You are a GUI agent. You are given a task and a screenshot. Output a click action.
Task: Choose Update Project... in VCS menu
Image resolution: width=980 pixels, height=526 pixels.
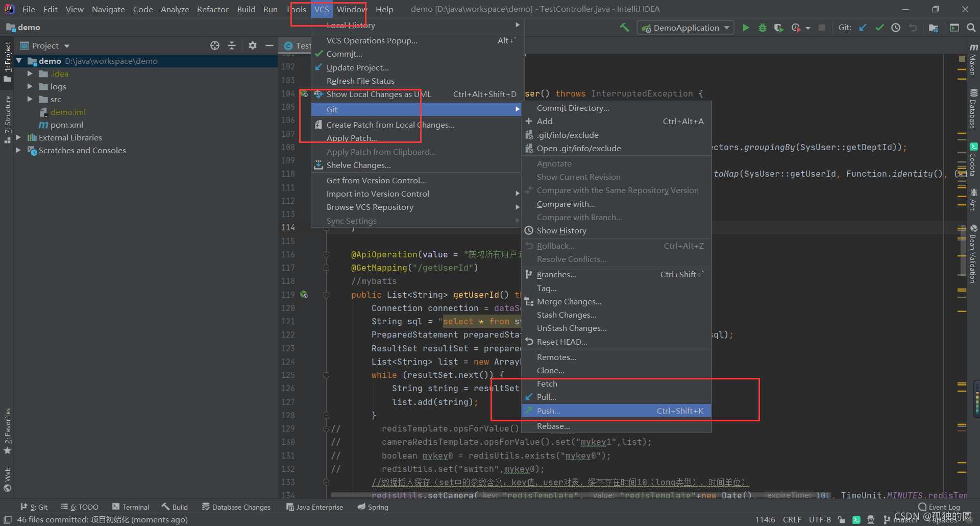tap(418, 67)
